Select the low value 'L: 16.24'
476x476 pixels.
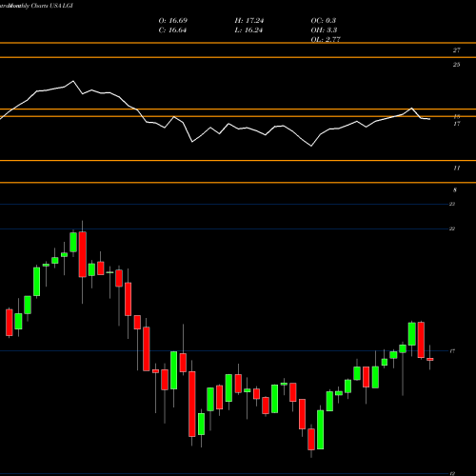point(248,30)
